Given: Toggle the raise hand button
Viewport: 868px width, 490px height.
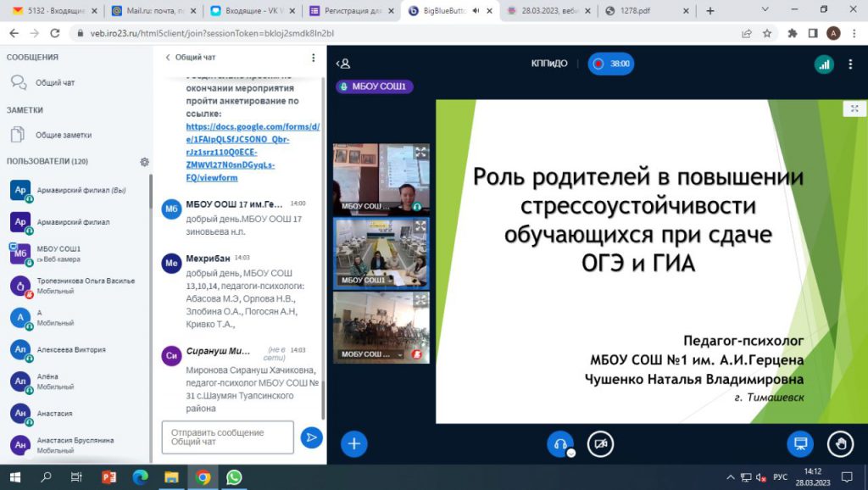Looking at the screenshot, I should click(x=840, y=443).
